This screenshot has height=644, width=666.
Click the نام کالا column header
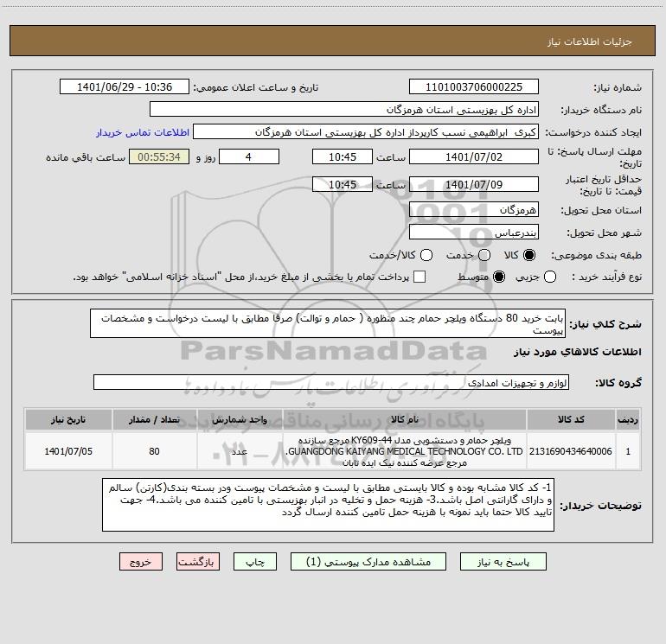405,419
